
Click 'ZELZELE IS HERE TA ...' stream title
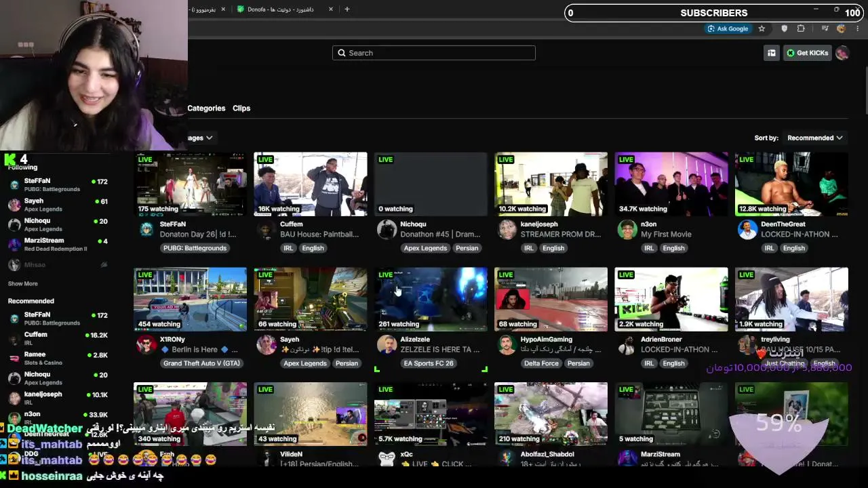[440, 350]
